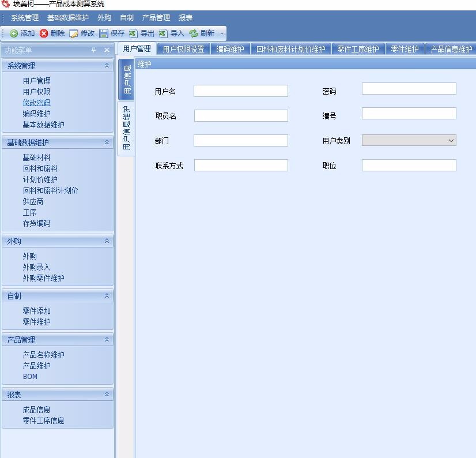
Task: Open 成品信息 in the sidebar
Action: click(36, 410)
